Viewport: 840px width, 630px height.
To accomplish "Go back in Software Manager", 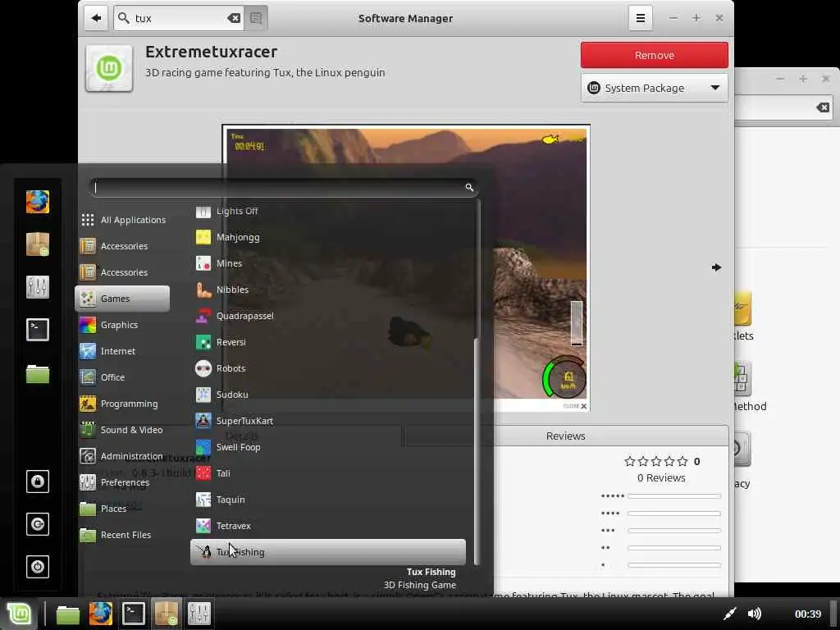I will 96,18.
